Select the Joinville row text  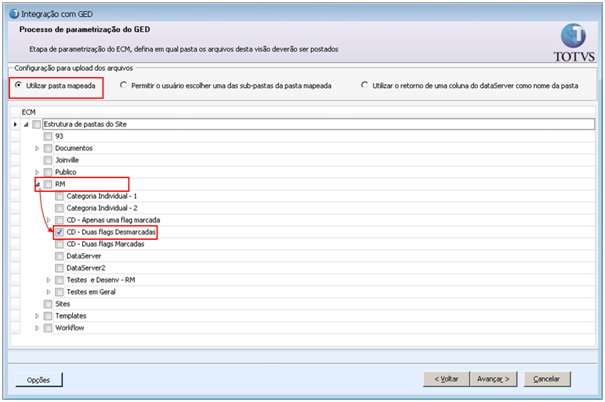(x=67, y=160)
